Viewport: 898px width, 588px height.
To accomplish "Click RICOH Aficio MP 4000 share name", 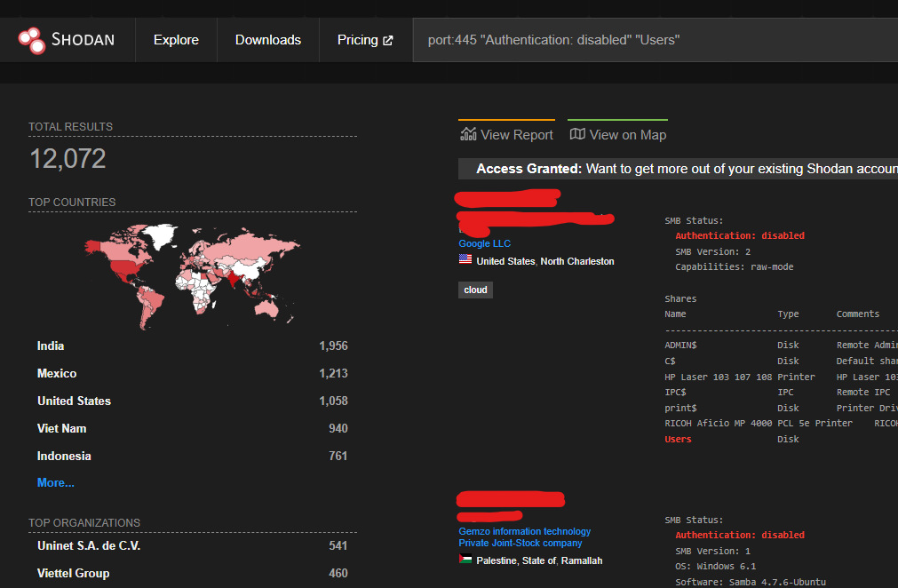I will pyautogui.click(x=719, y=423).
